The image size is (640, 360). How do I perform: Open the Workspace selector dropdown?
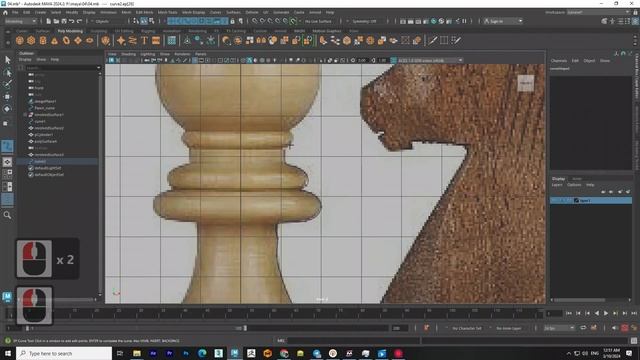tap(599, 13)
